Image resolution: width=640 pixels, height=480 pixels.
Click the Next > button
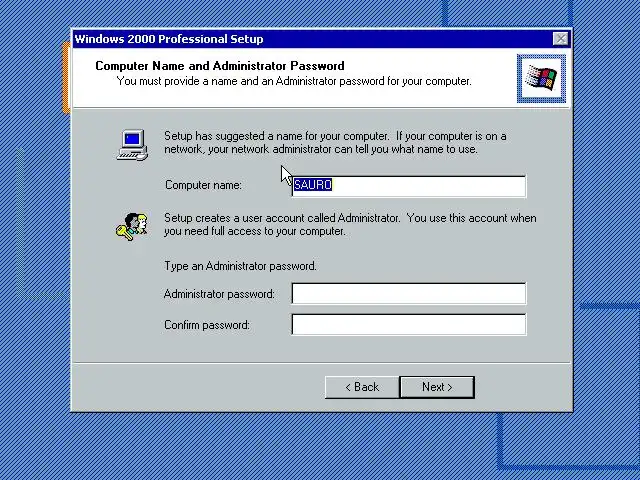click(x=437, y=387)
